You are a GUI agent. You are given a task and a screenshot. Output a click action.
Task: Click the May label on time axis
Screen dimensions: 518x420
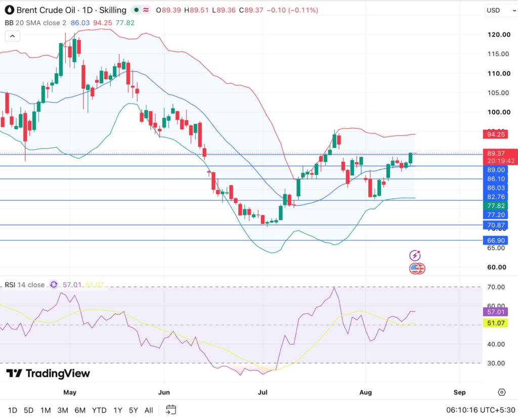(x=70, y=392)
